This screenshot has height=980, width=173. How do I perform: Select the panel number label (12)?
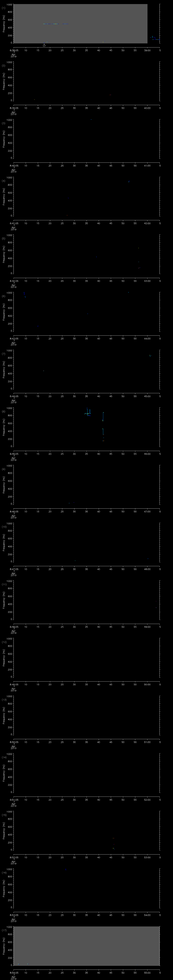(x=4, y=642)
